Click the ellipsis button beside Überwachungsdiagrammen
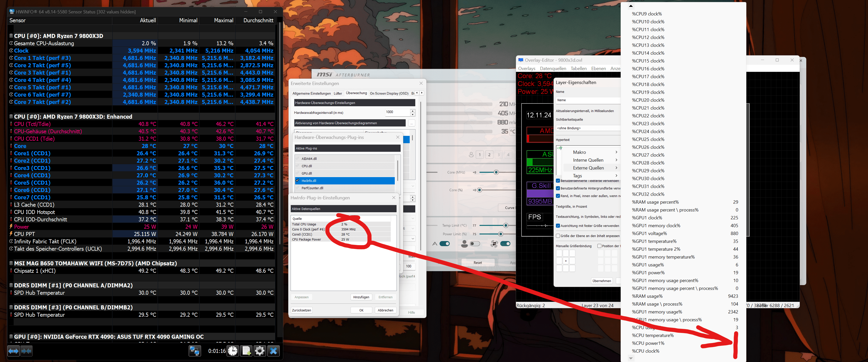The image size is (868, 362). pos(411,123)
